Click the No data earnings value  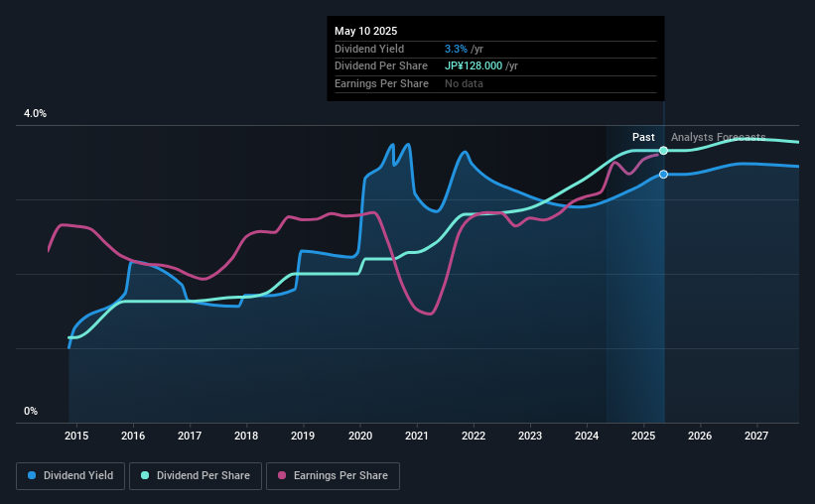tap(464, 83)
